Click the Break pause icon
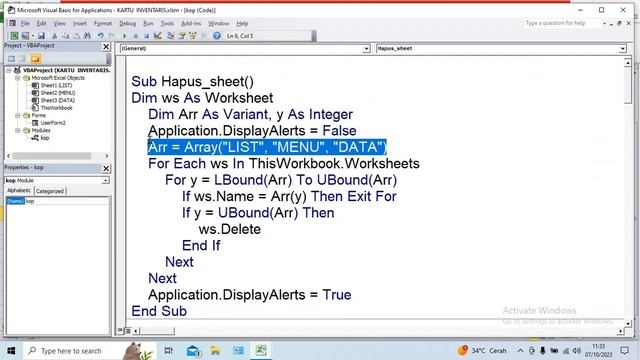The width and height of the screenshot is (640, 360). (136, 36)
